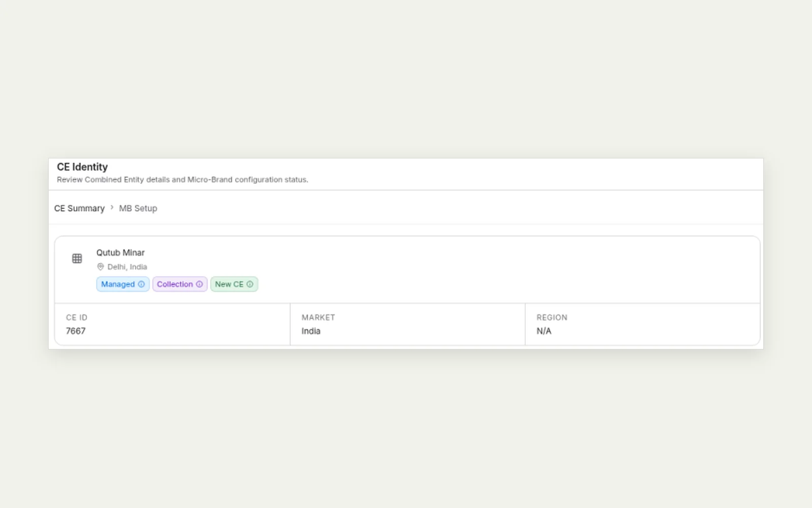This screenshot has width=812, height=508.
Task: Click the Region value N/A
Action: (544, 331)
